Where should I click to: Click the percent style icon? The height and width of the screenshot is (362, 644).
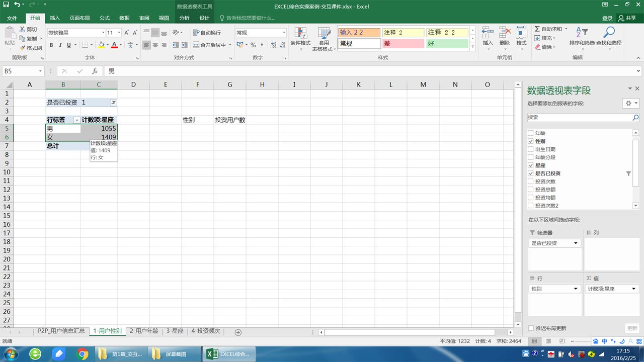click(x=253, y=45)
